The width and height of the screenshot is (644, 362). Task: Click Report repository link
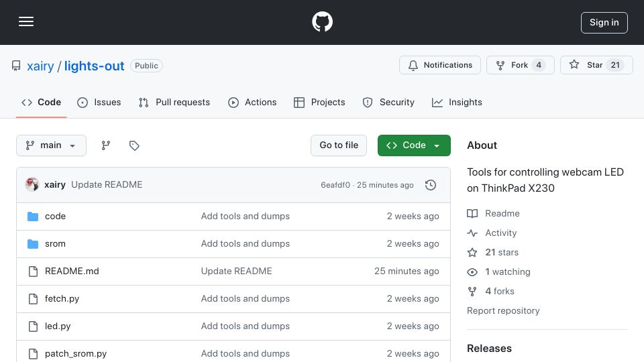pyautogui.click(x=503, y=310)
